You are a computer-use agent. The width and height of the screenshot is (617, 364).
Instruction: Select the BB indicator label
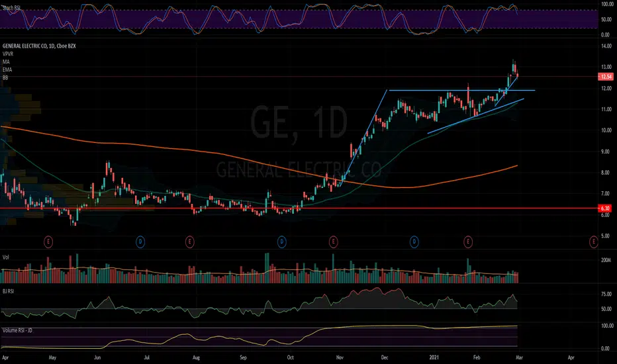[x=5, y=77]
